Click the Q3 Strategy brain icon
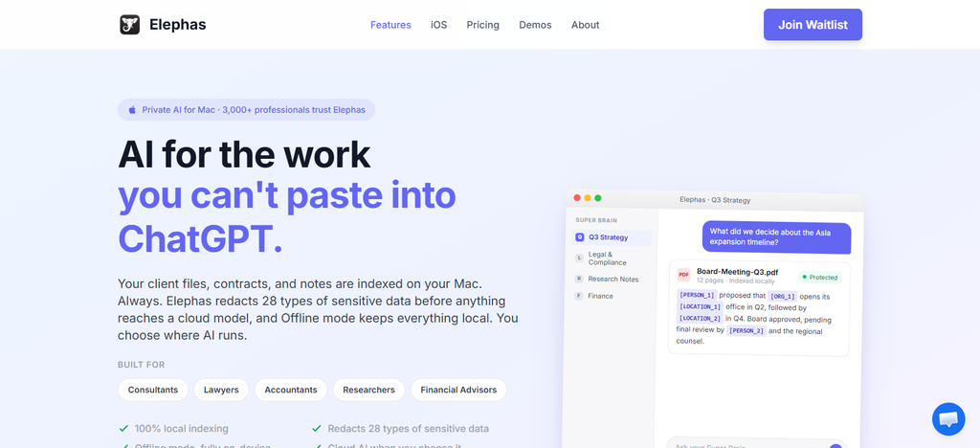 (579, 237)
